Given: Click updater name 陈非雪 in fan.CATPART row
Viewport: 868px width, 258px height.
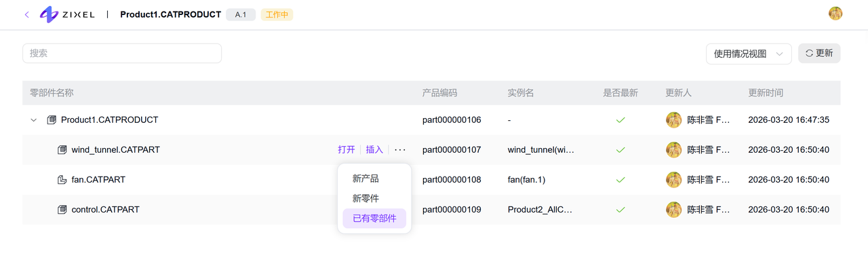Looking at the screenshot, I should click(709, 180).
